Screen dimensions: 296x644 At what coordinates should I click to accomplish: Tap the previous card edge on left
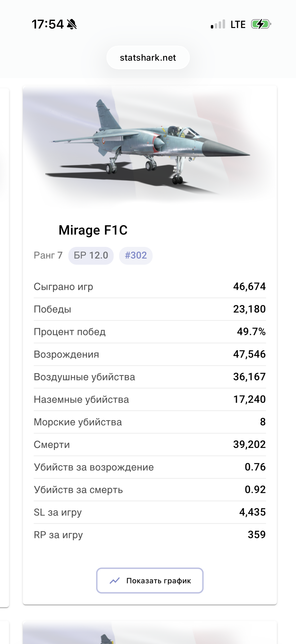tap(4, 348)
